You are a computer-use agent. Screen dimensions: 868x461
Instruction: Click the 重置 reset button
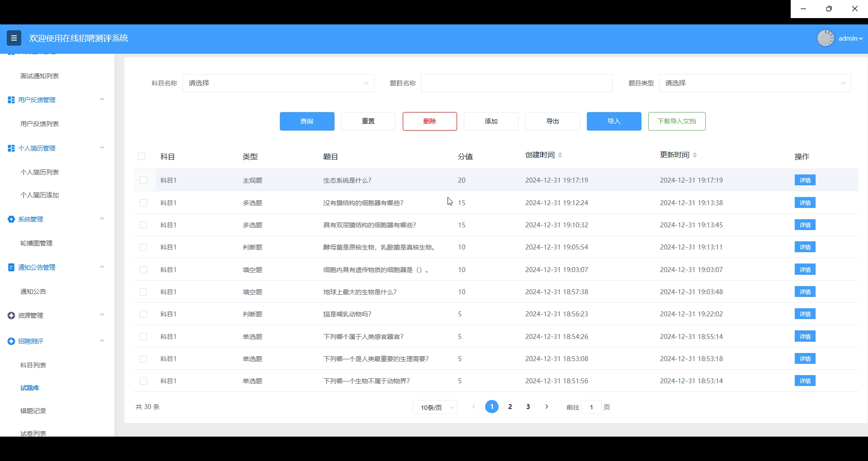368,121
